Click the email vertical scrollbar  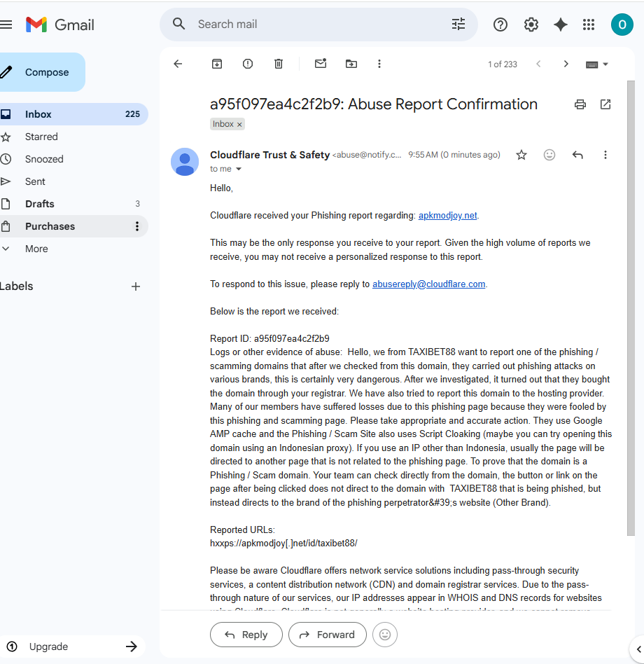631,308
